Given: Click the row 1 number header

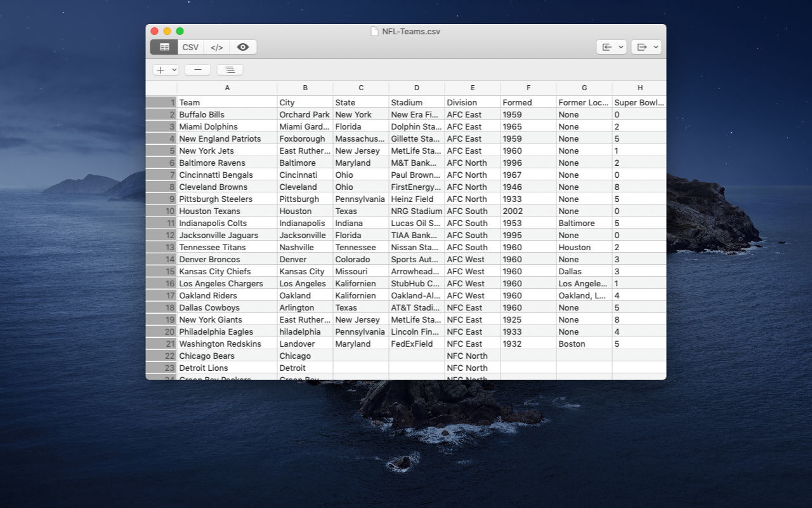Looking at the screenshot, I should point(161,102).
